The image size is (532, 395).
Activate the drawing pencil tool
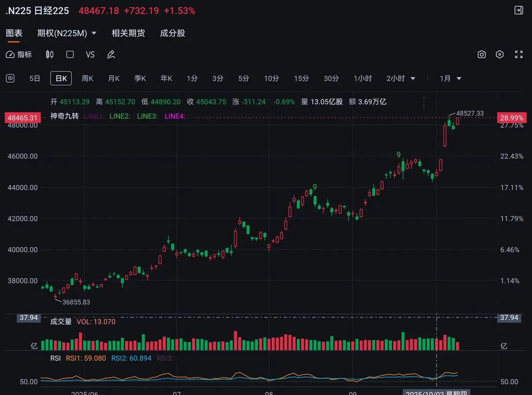pyautogui.click(x=111, y=54)
